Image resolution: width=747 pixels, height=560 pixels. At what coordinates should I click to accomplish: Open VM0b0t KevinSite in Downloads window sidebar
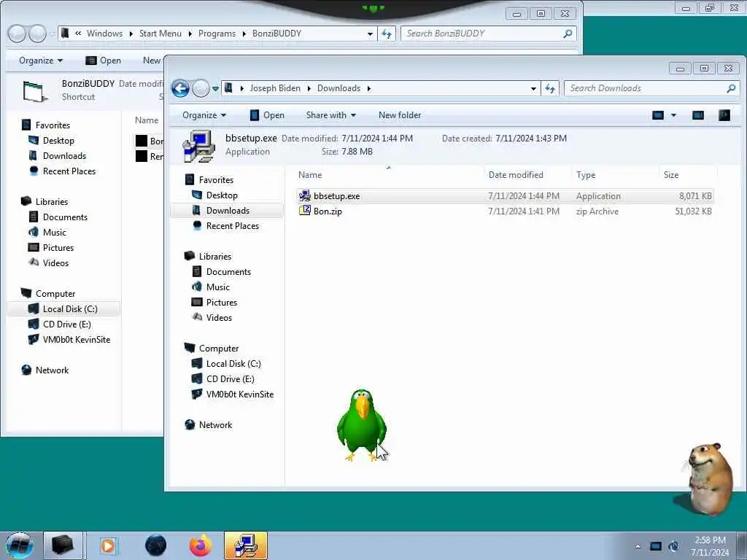click(x=239, y=394)
